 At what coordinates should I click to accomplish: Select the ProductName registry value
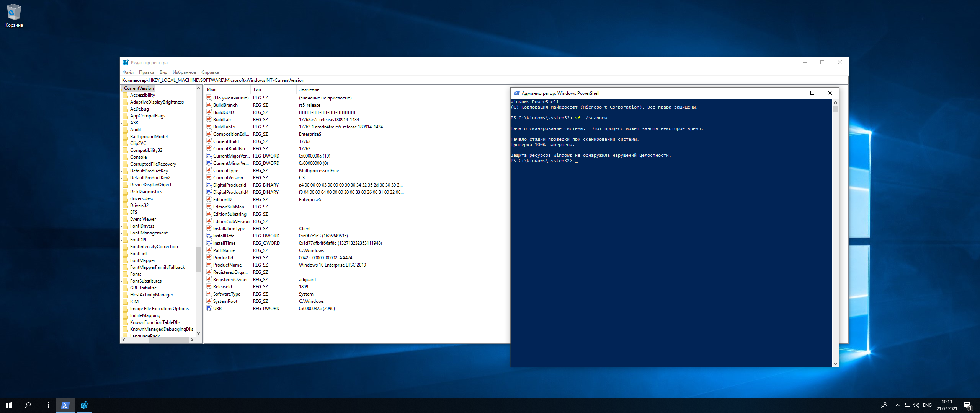click(x=227, y=265)
